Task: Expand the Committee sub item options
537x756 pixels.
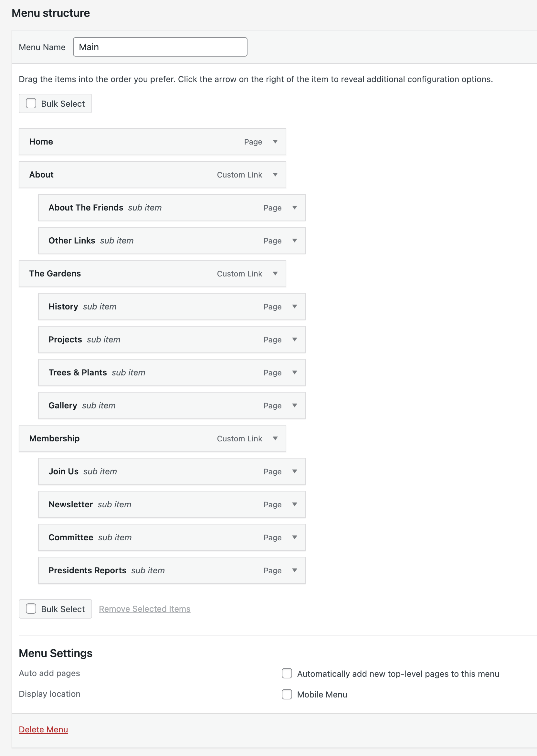Action: [x=295, y=537]
